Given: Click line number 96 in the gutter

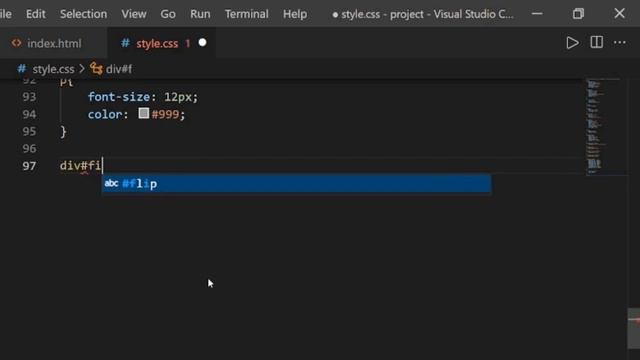Looking at the screenshot, I should tap(29, 149).
